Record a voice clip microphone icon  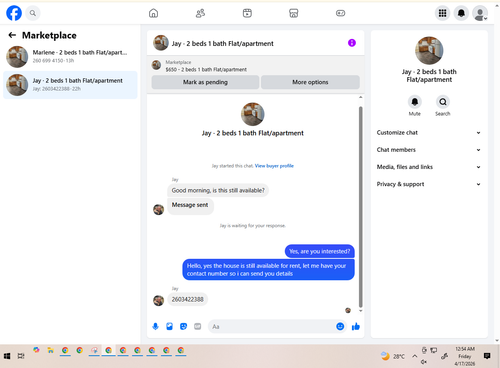[155, 326]
